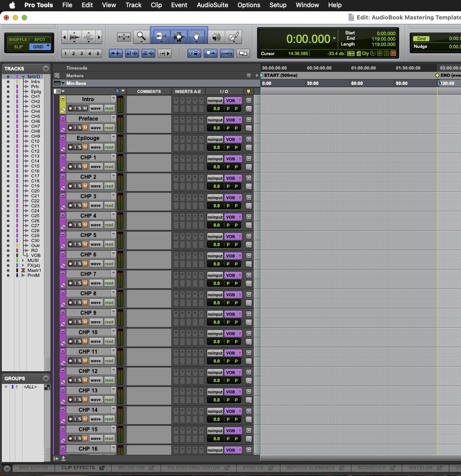Click the Apple menu icon
The width and height of the screenshot is (461, 476).
pyautogui.click(x=12, y=5)
